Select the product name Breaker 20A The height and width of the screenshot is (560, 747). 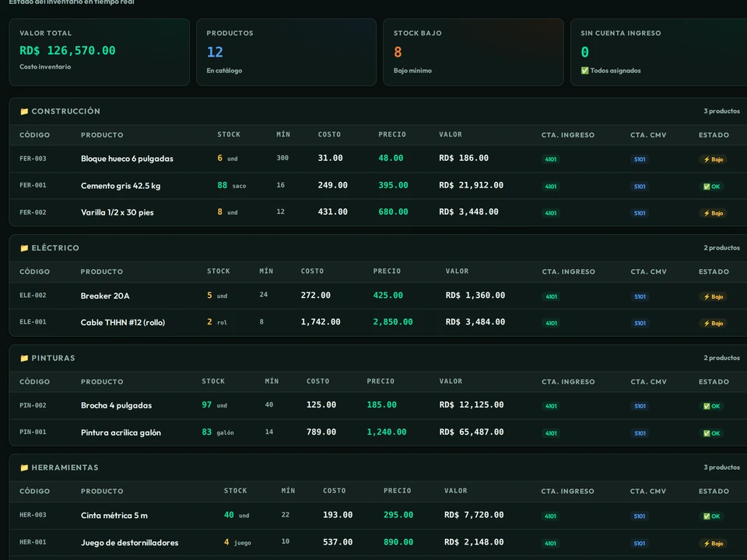point(105,296)
